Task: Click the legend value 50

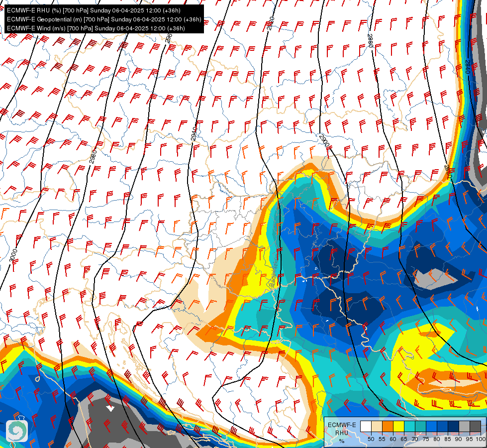Action: click(371, 439)
